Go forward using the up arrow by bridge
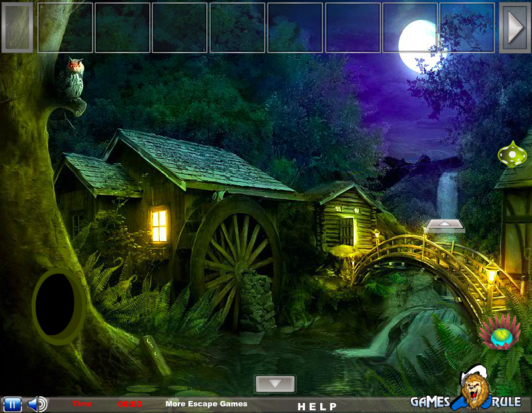This screenshot has width=532, height=413. click(x=445, y=224)
